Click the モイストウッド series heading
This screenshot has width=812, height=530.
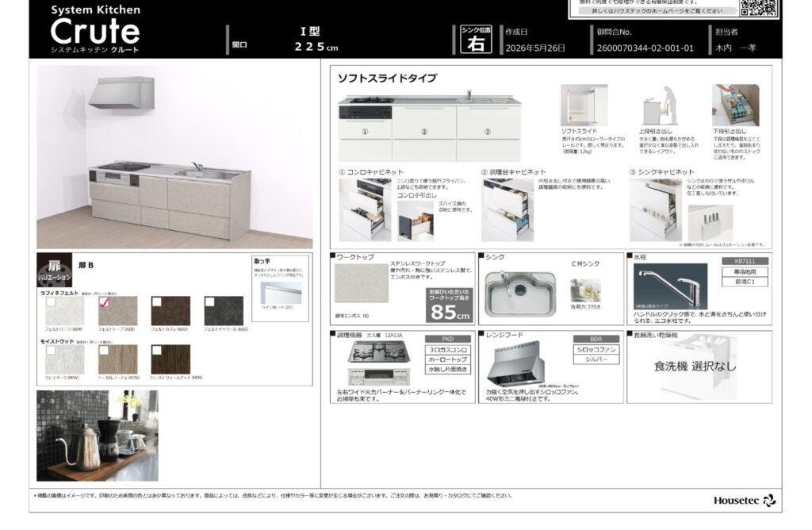point(57,342)
